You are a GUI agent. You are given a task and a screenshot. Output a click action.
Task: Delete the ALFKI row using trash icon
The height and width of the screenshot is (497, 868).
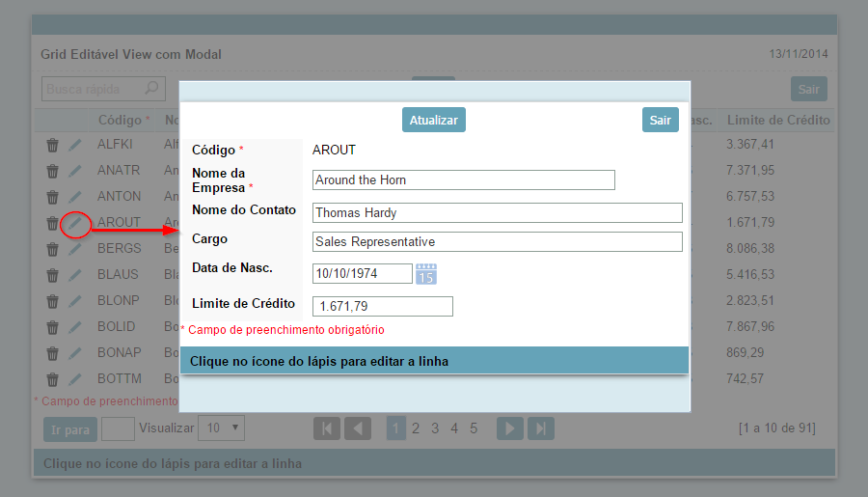click(53, 145)
